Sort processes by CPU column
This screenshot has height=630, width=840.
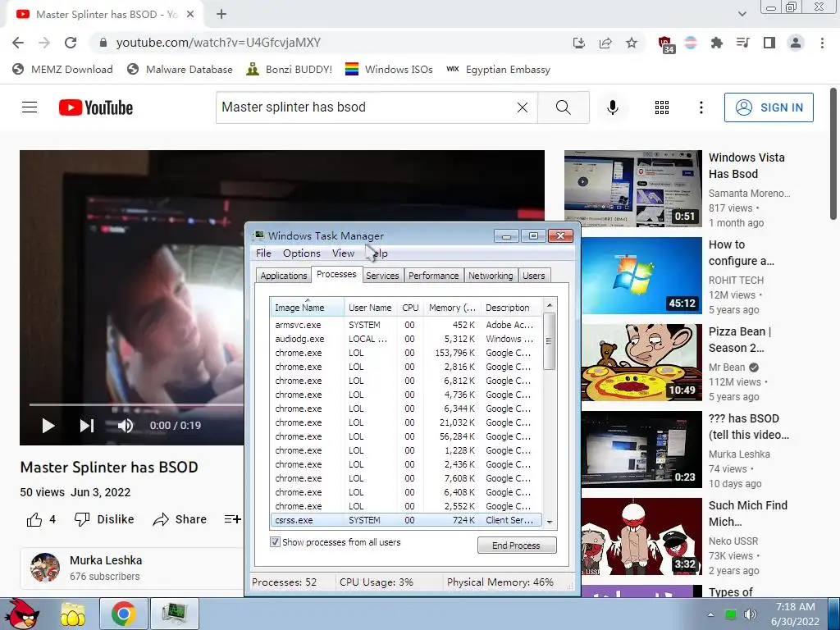point(410,308)
